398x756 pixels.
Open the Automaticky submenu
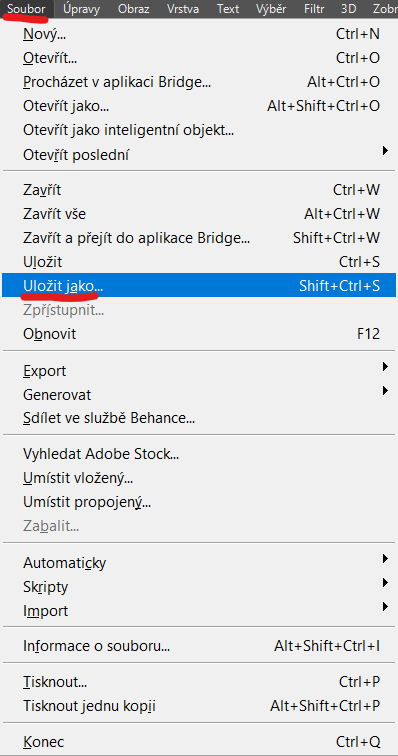click(199, 562)
